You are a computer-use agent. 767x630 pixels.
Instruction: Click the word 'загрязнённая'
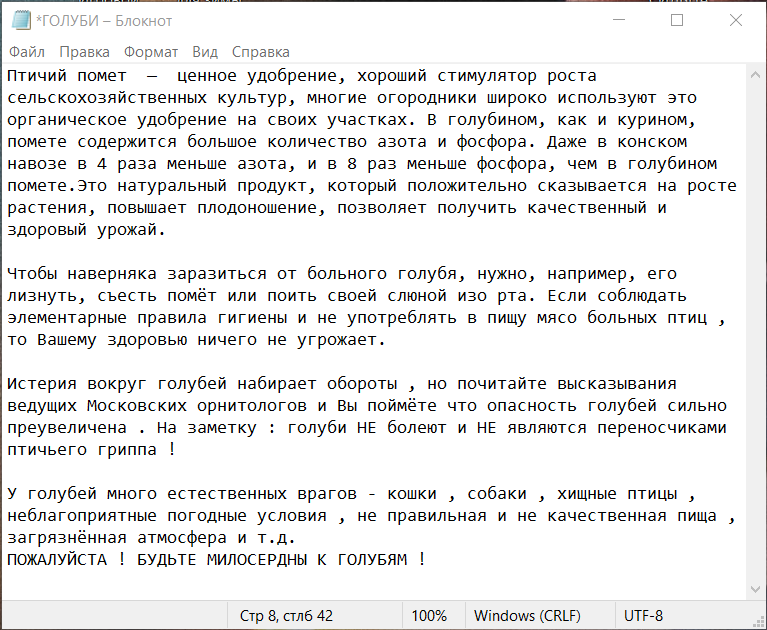pos(67,538)
